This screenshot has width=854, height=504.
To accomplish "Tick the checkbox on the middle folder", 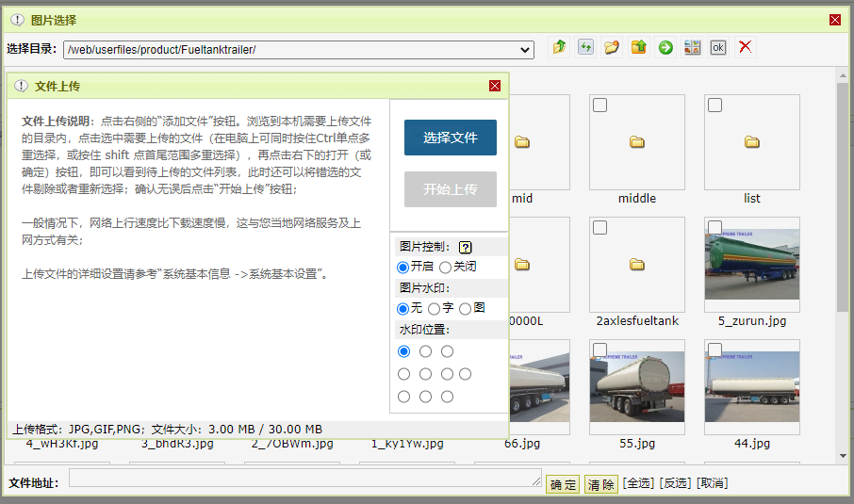I will pos(599,106).
